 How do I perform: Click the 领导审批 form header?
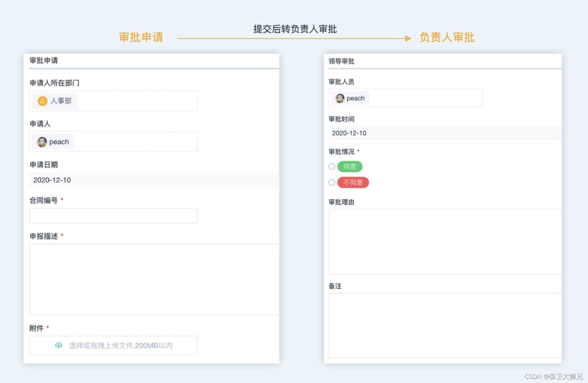341,61
